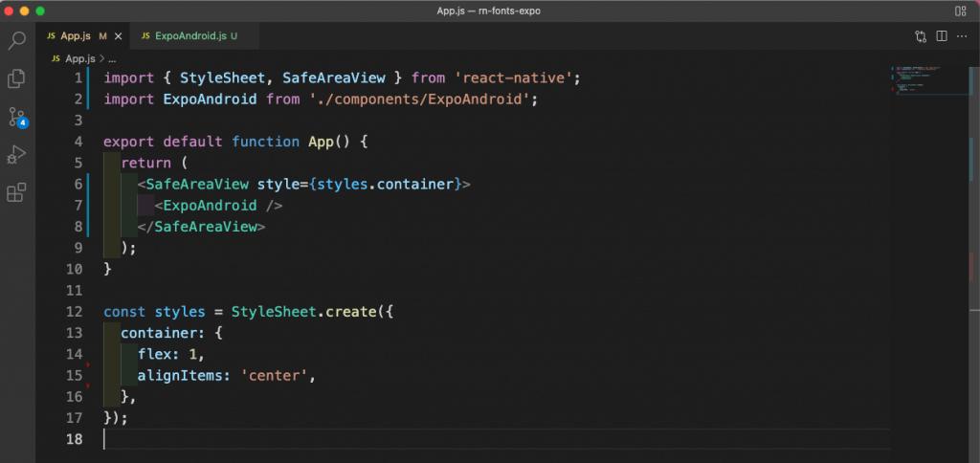Expand the breadcrumb ellipsis symbol list
Viewport: 980px width, 463px height.
tap(111, 58)
